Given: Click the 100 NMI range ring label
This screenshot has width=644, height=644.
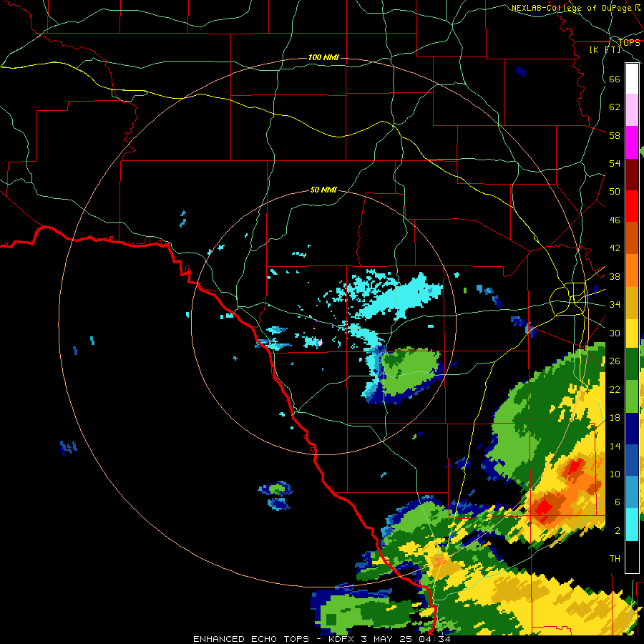Looking at the screenshot, I should pyautogui.click(x=323, y=57).
